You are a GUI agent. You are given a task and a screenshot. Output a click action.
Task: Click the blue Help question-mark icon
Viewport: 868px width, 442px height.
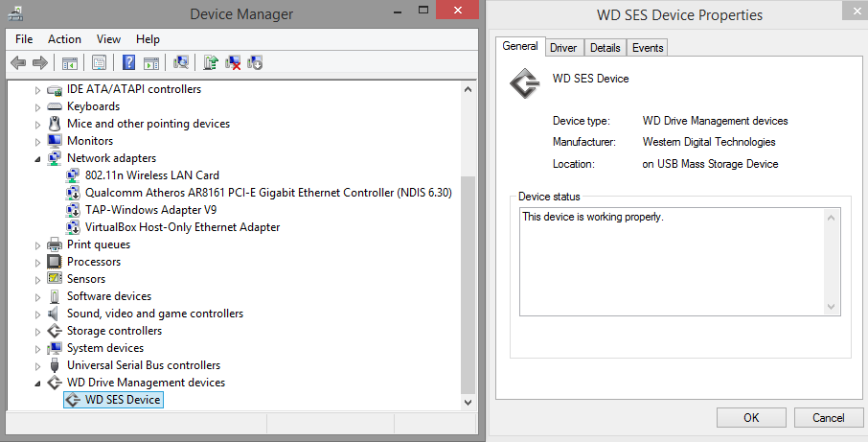128,62
